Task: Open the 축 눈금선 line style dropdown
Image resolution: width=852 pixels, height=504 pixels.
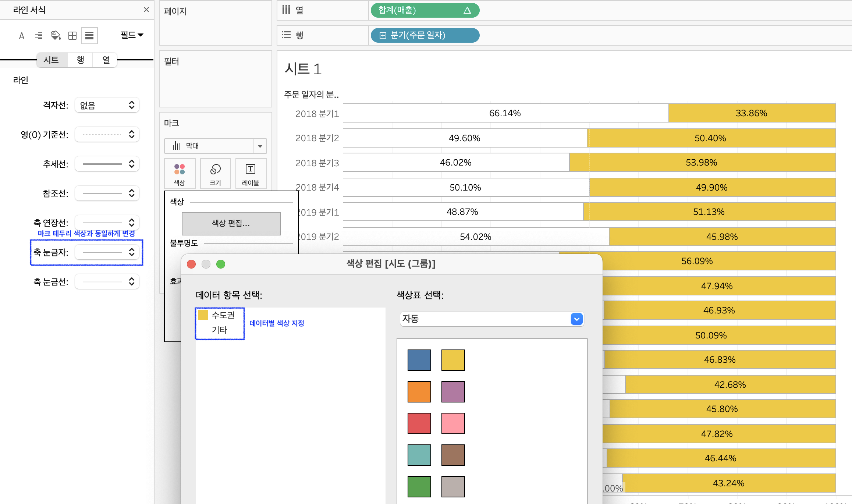Action: (x=107, y=282)
